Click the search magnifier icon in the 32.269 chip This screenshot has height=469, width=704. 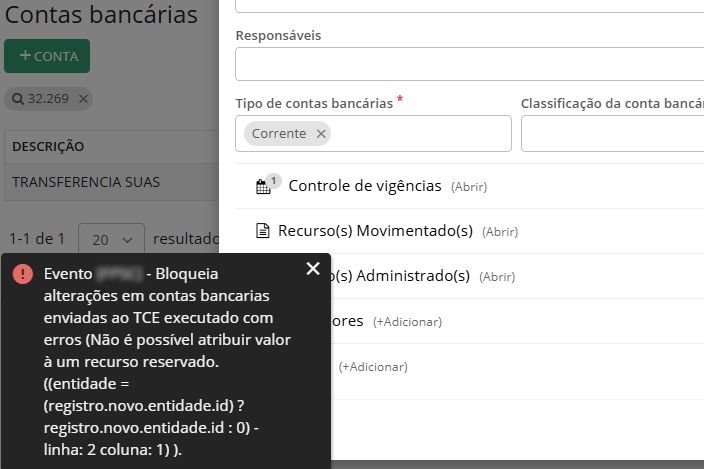tap(18, 99)
